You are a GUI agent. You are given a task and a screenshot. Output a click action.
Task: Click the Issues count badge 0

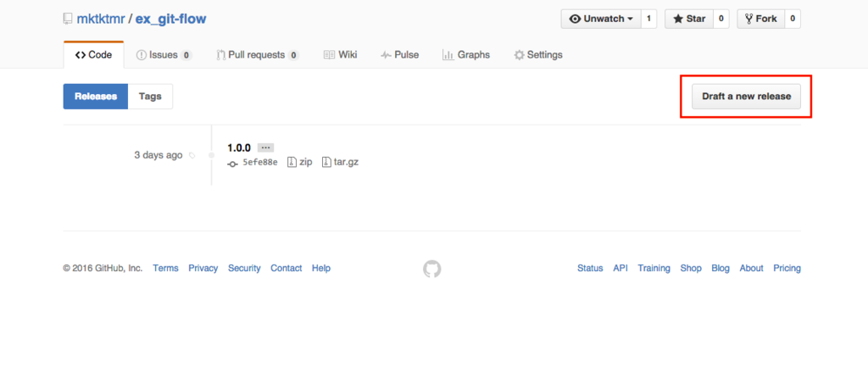pyautogui.click(x=186, y=55)
